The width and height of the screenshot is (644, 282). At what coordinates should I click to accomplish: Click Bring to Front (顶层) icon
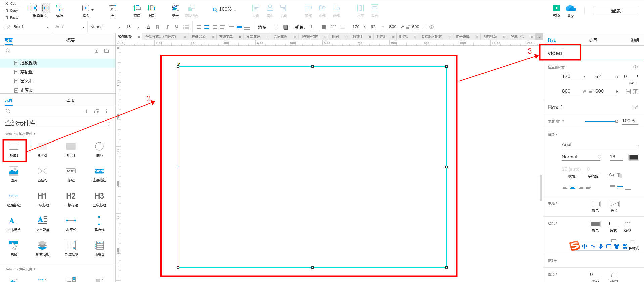[x=137, y=8]
